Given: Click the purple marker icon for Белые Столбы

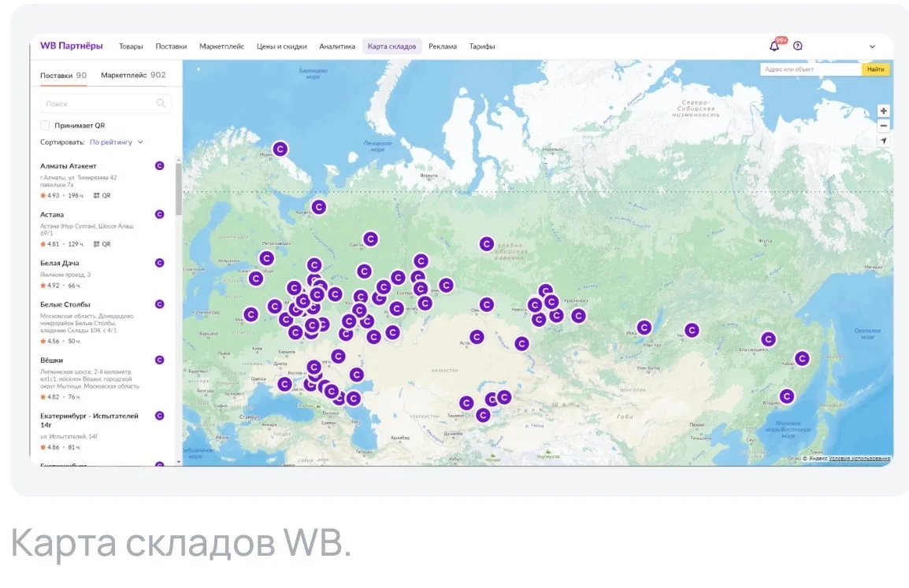Looking at the screenshot, I should (x=159, y=304).
